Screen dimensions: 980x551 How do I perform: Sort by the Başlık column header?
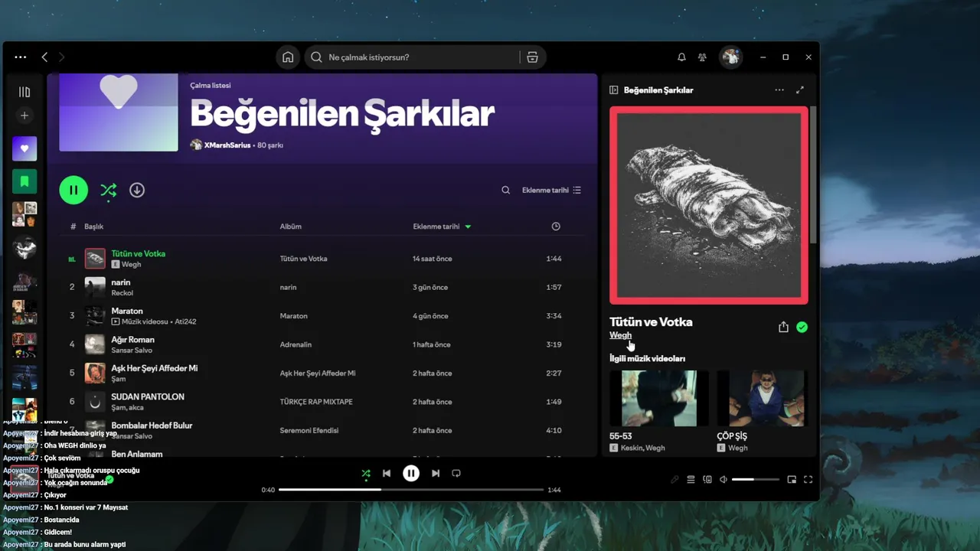93,227
